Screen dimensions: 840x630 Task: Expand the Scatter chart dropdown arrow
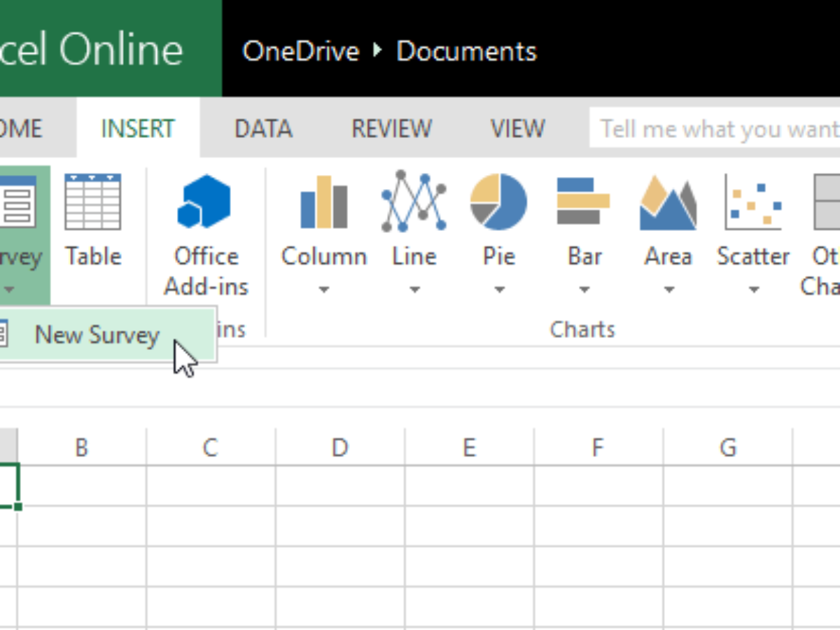click(x=753, y=289)
